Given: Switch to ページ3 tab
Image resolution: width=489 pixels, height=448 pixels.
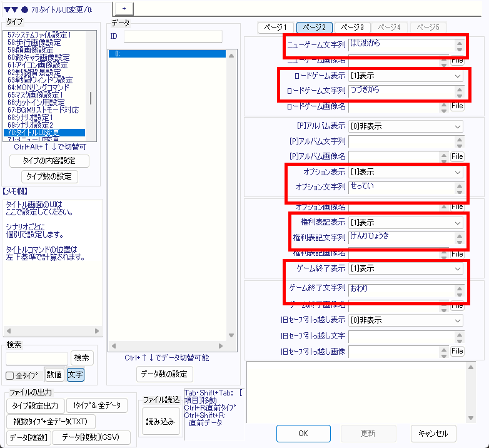Looking at the screenshot, I should coord(353,28).
